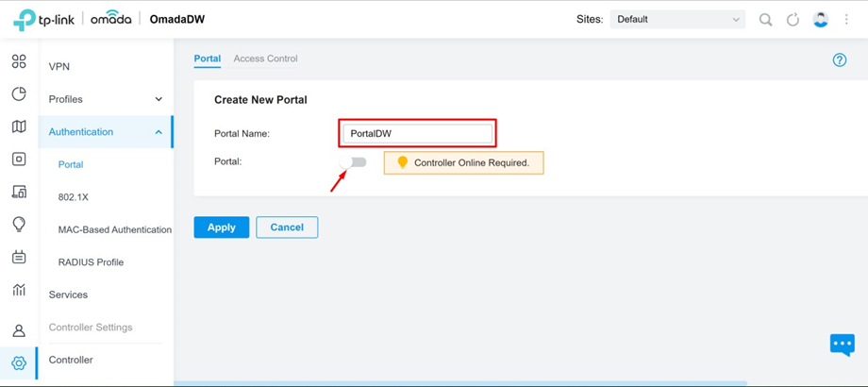Image resolution: width=868 pixels, height=387 pixels.
Task: Enable the Portal toggle switch
Action: click(353, 162)
